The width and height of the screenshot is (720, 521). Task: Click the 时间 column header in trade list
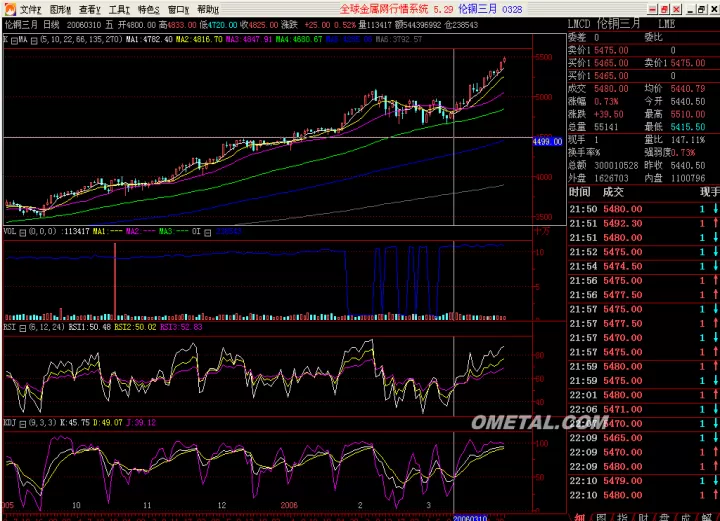click(579, 192)
